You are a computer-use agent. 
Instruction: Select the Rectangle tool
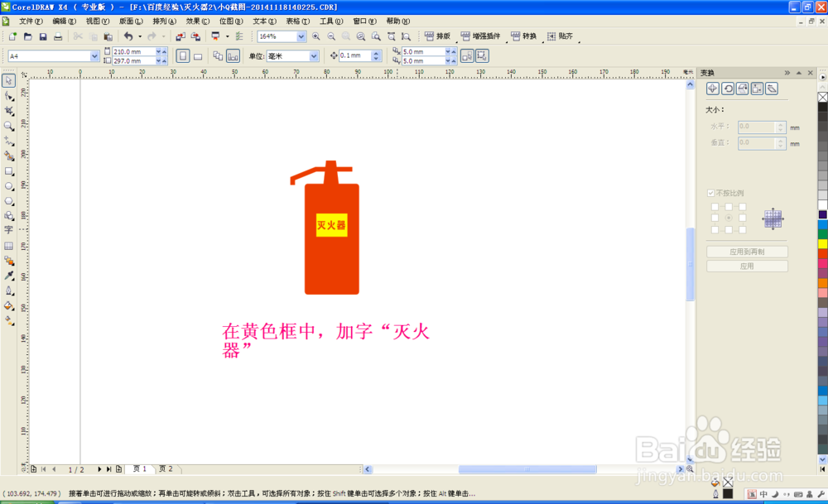pyautogui.click(x=10, y=171)
